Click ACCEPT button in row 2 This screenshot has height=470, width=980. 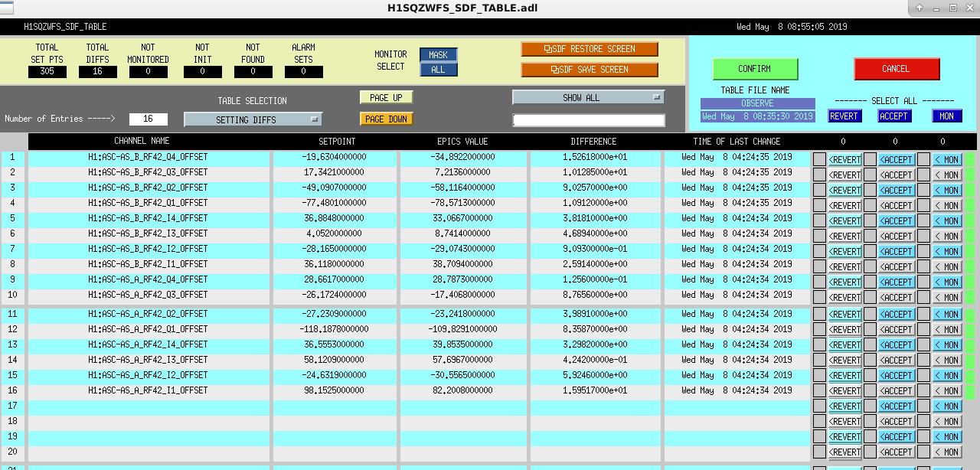[897, 175]
